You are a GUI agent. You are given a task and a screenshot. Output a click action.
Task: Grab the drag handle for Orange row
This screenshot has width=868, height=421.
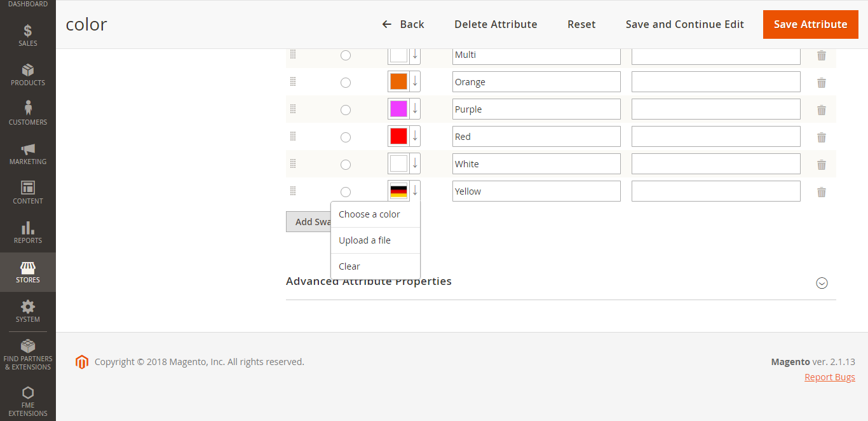(x=293, y=81)
